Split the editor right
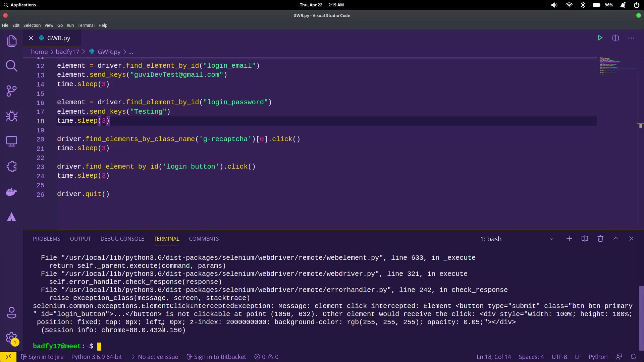This screenshot has height=362, width=644. pyautogui.click(x=615, y=38)
